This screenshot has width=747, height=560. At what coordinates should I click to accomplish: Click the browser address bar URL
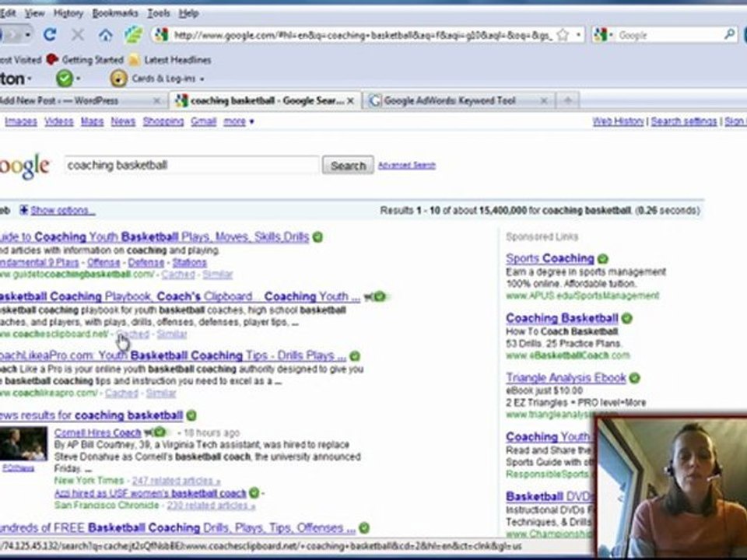coord(362,35)
